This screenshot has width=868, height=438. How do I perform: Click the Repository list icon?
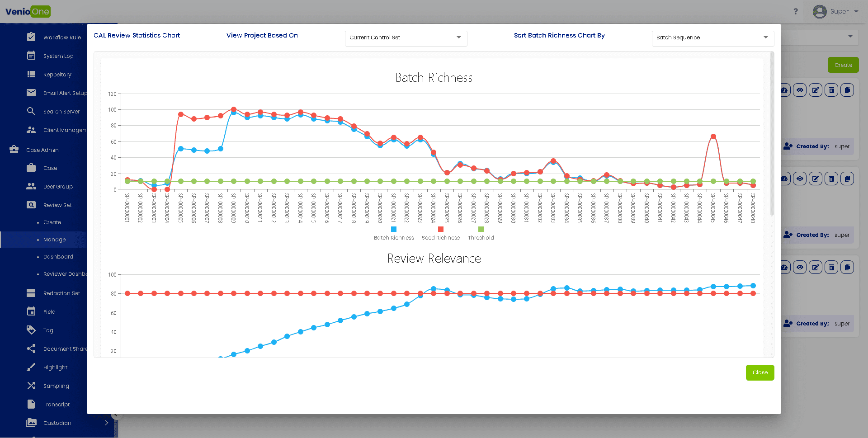tap(31, 75)
